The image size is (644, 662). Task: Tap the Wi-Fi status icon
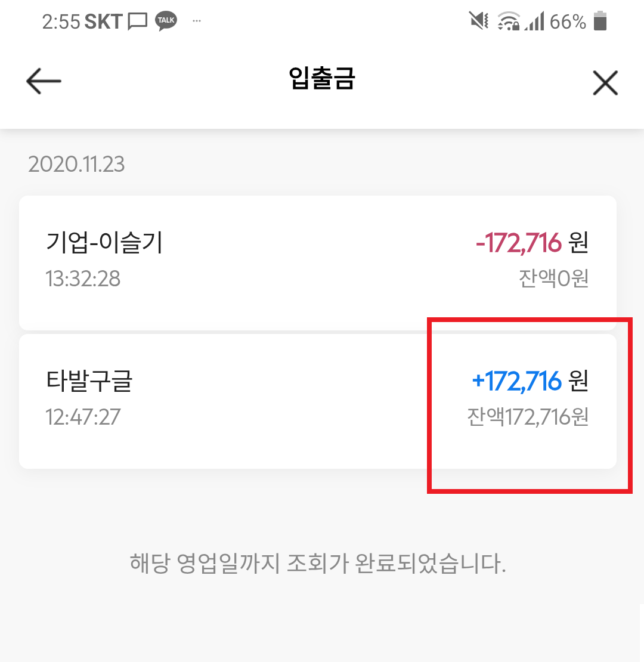[x=509, y=21]
